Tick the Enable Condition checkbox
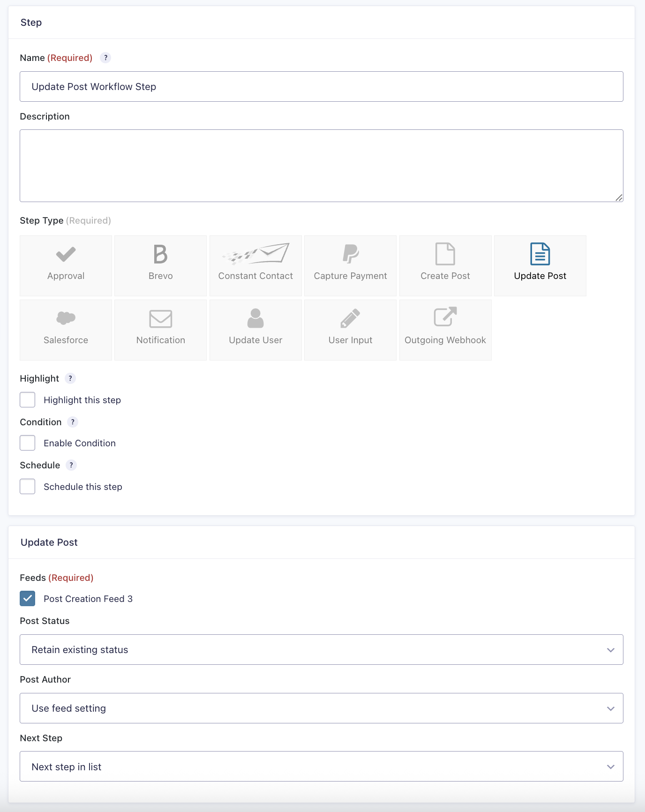 [28, 443]
